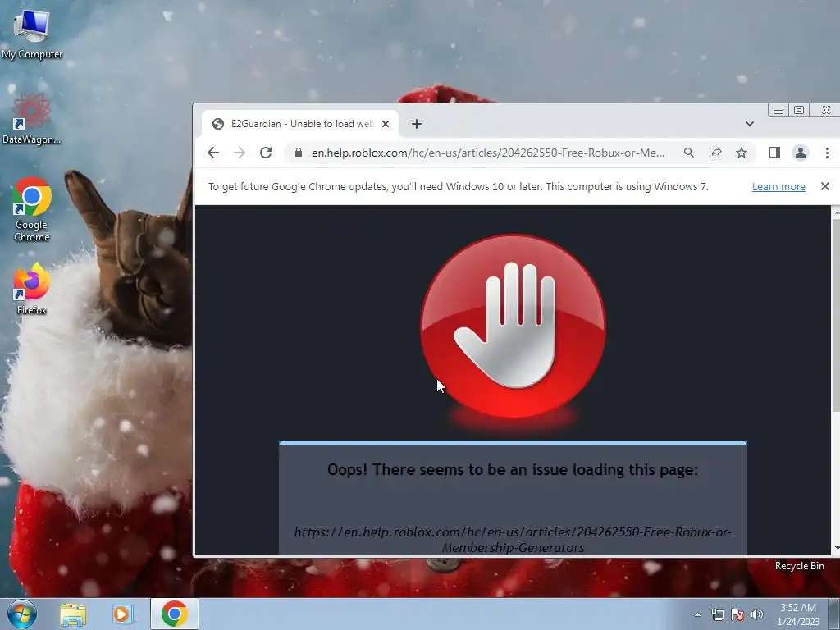The width and height of the screenshot is (840, 630).
Task: Open Chrome's three-dot menu
Action: pyautogui.click(x=827, y=153)
